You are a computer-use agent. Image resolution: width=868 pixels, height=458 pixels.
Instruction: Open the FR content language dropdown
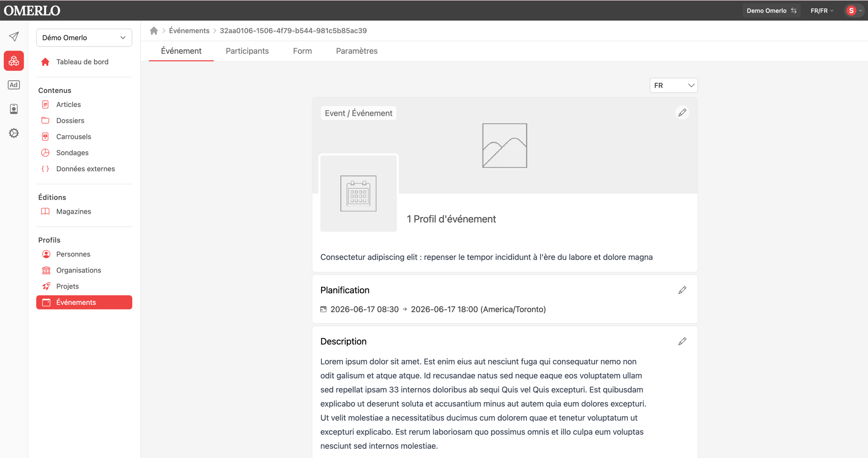674,85
